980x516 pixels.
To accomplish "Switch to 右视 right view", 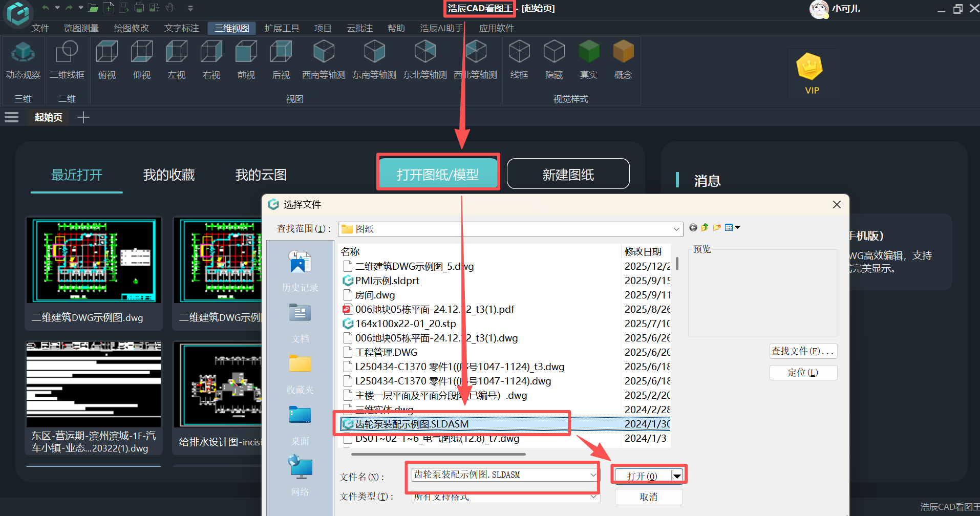I will click(211, 60).
